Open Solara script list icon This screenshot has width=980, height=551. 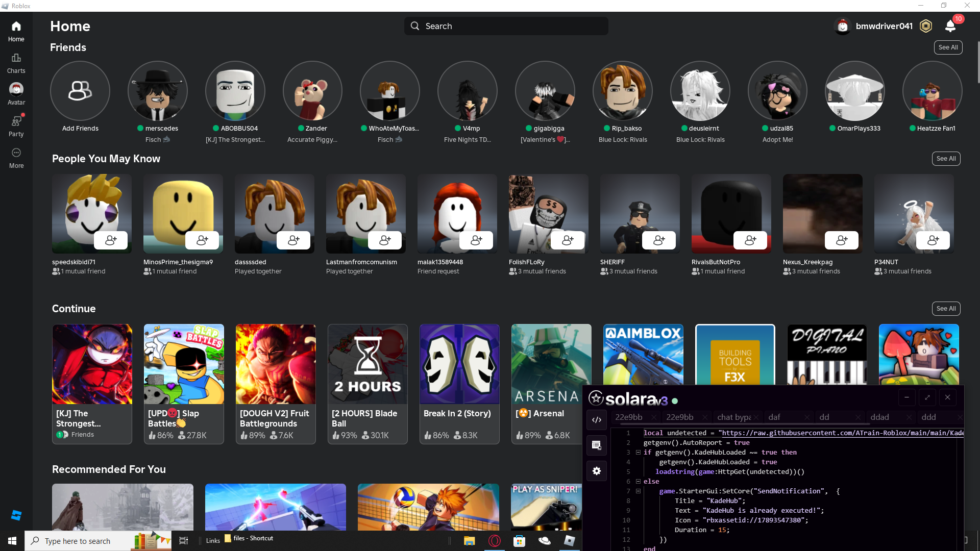tap(596, 445)
